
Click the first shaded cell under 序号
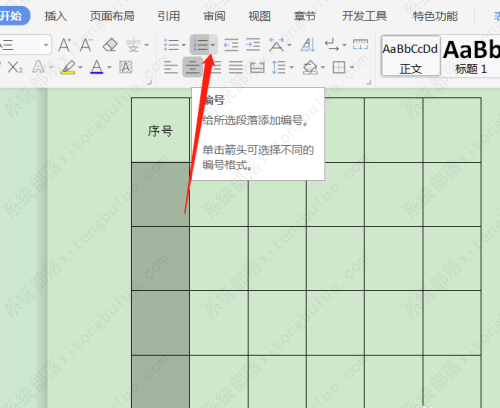pos(160,194)
